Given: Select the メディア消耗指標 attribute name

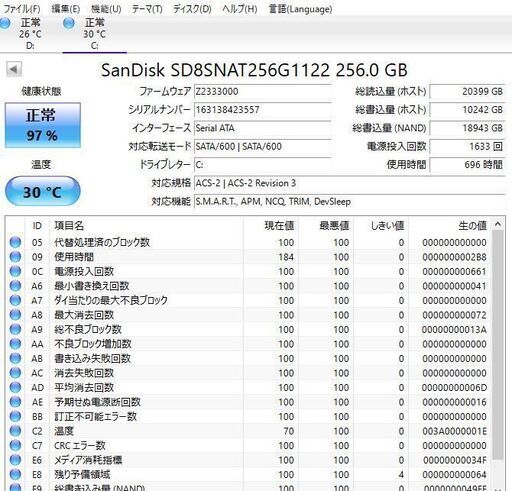Looking at the screenshot, I should [88, 460].
